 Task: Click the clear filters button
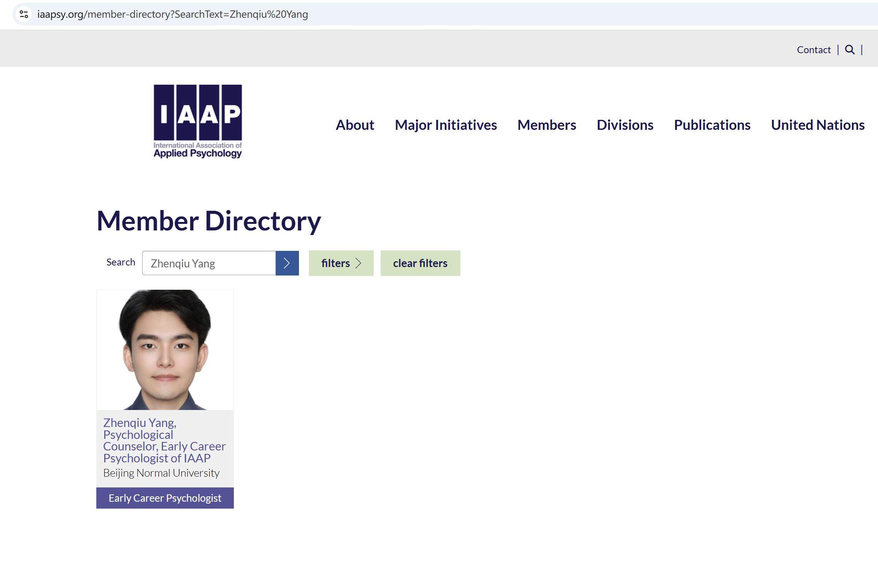420,263
